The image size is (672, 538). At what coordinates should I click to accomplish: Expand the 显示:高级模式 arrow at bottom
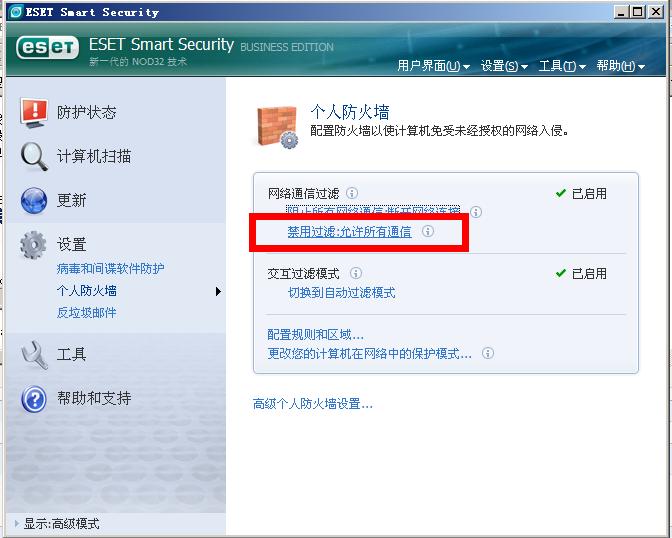tap(16, 523)
